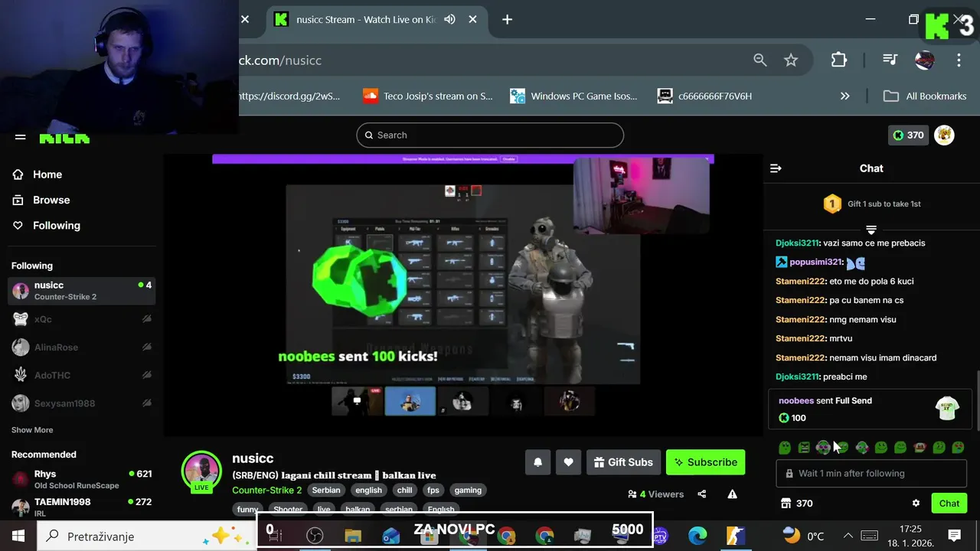The image size is (980, 551).
Task: Open nusicc channel in Following list
Action: tap(81, 291)
